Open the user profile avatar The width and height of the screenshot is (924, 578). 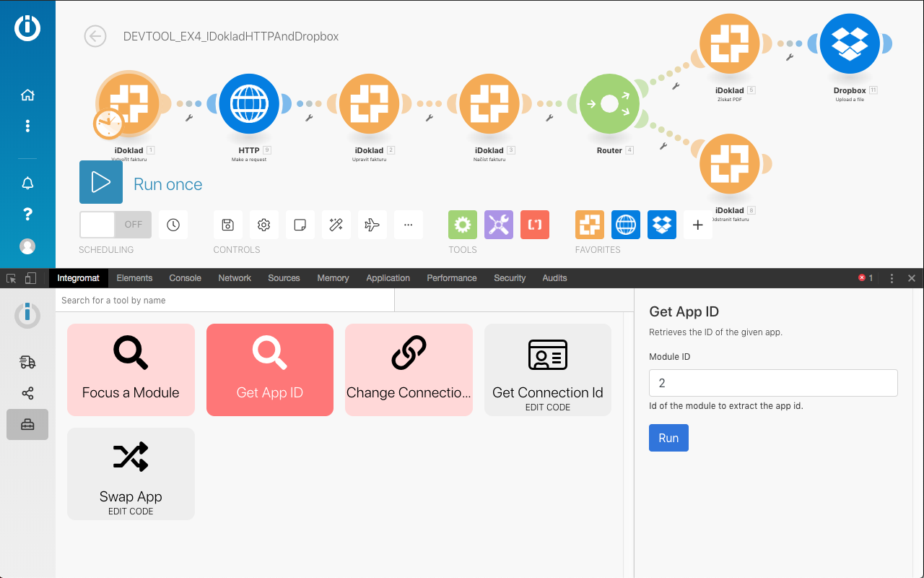tap(27, 246)
